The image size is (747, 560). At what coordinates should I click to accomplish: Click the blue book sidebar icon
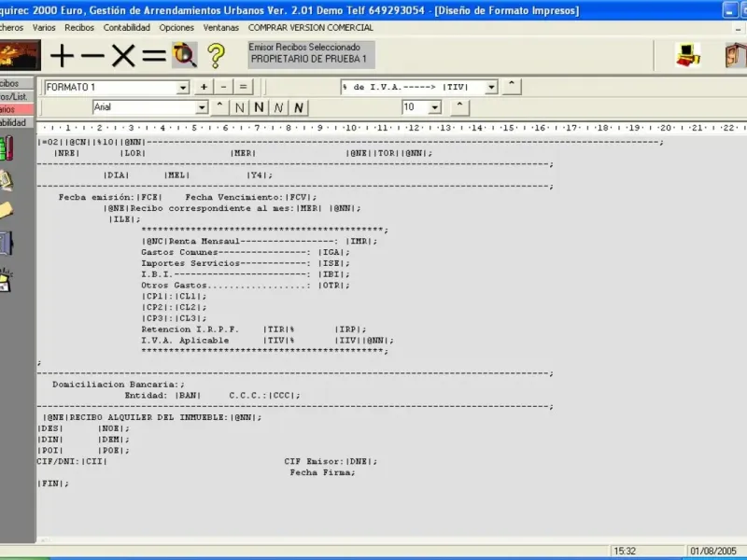point(7,243)
